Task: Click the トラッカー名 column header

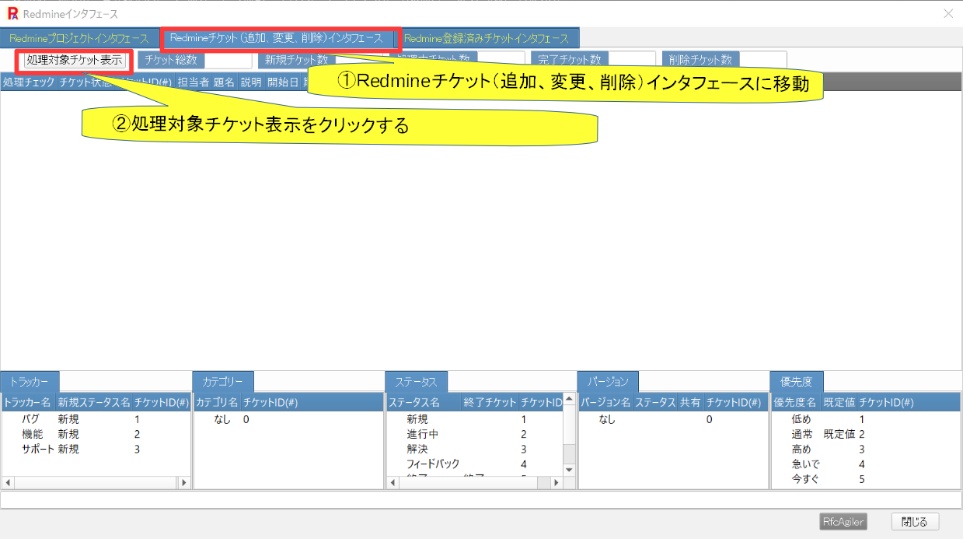Action: point(28,403)
